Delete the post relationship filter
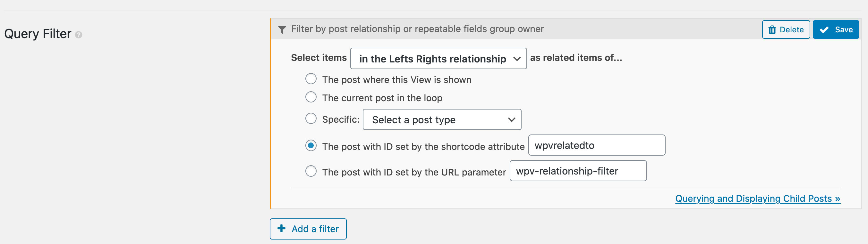This screenshot has height=244, width=868. 786,29
